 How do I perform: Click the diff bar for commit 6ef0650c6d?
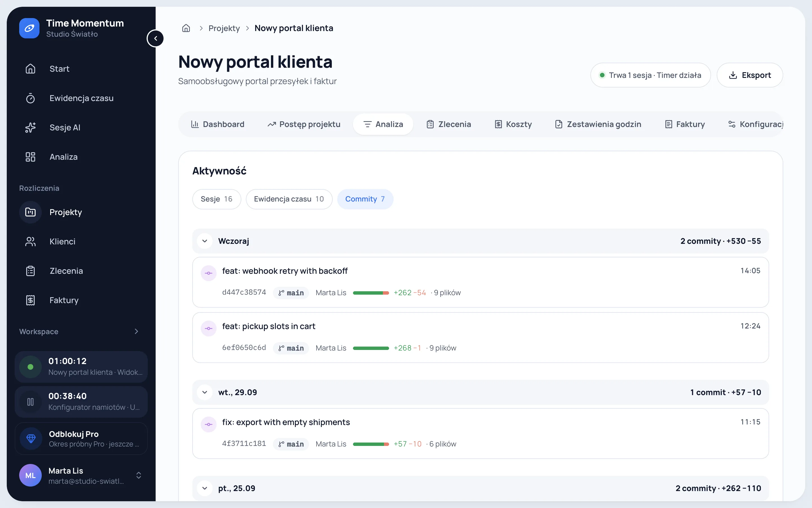371,349
